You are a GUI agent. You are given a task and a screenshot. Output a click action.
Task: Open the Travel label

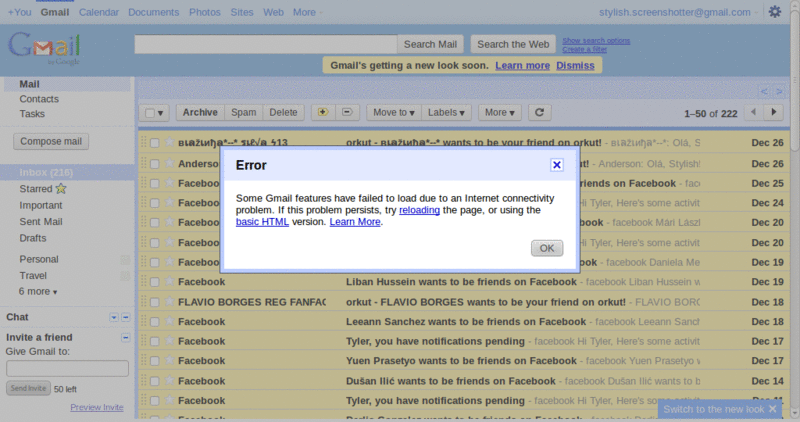click(33, 276)
